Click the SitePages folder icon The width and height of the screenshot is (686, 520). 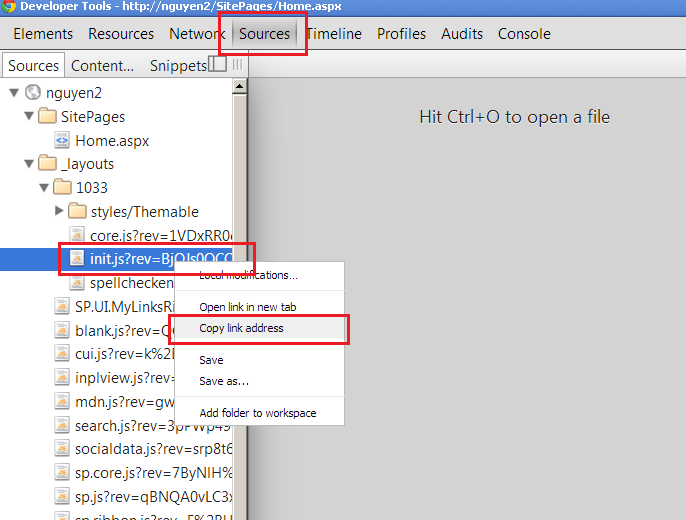point(47,117)
